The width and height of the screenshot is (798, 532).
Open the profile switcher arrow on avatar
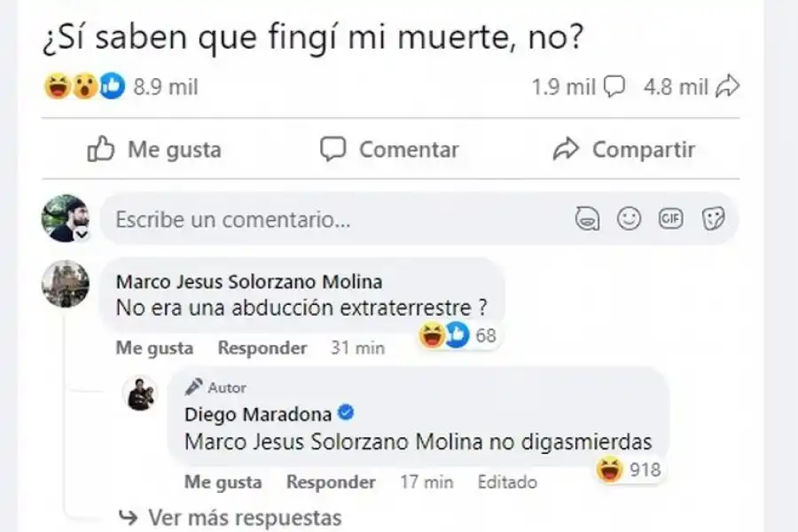click(82, 236)
